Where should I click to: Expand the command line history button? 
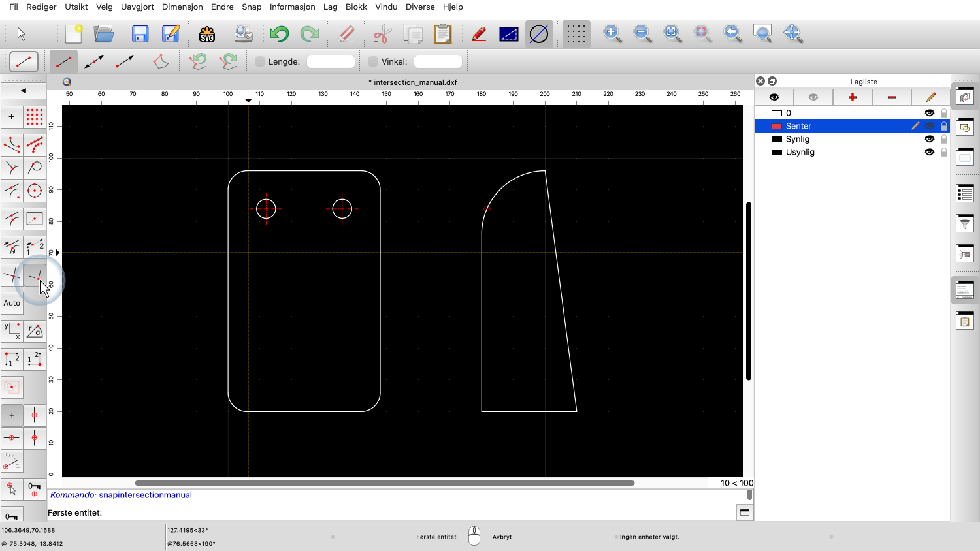pyautogui.click(x=744, y=512)
